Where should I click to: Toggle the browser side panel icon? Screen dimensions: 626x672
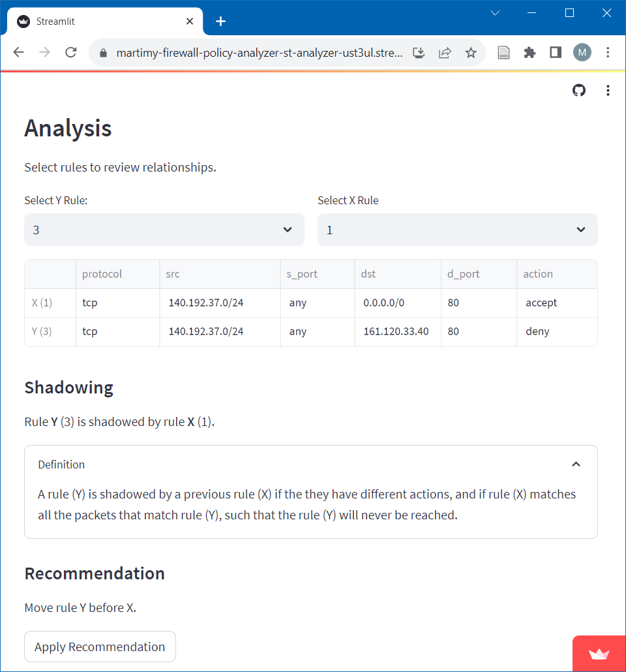tap(556, 52)
